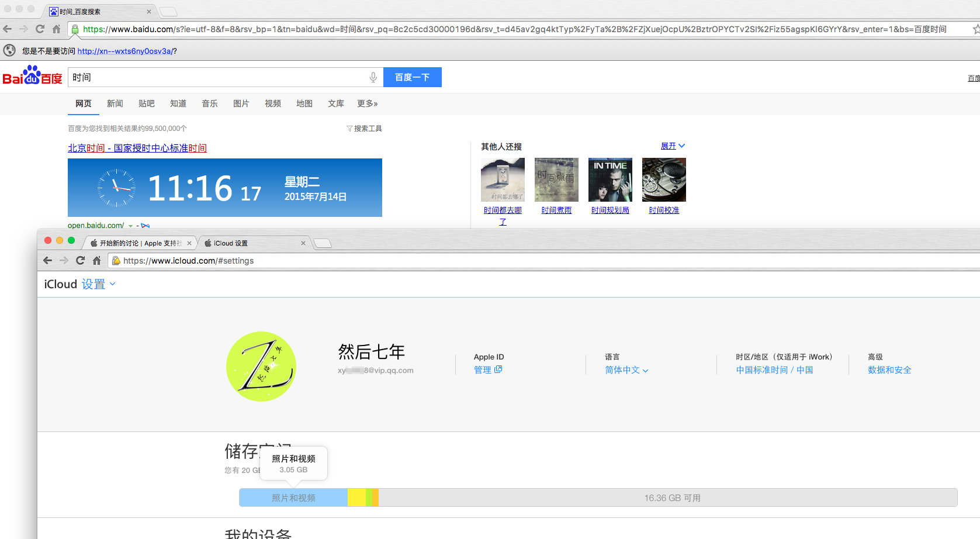Click the home icon in iCloud browser window
The height and width of the screenshot is (539, 980).
97,261
